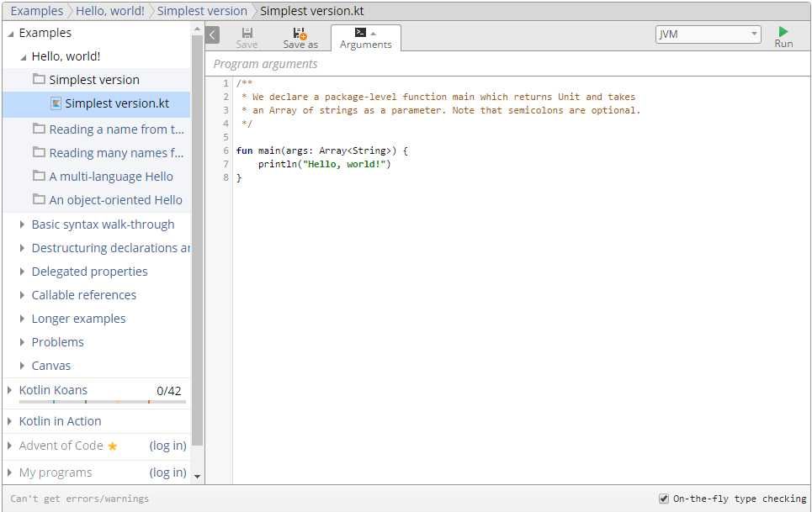This screenshot has width=812, height=512.
Task: Click the 0/42 Koans progress count
Action: (169, 391)
